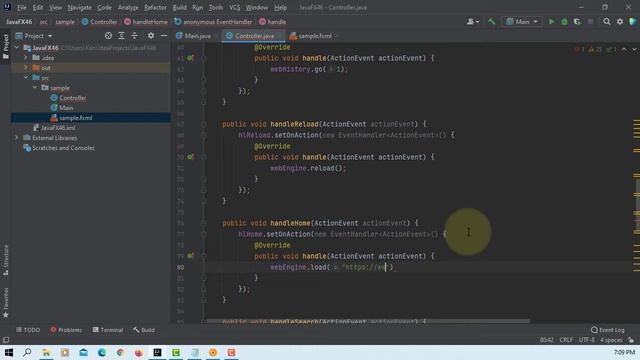Run the Main configuration with the green play icon

point(551,22)
